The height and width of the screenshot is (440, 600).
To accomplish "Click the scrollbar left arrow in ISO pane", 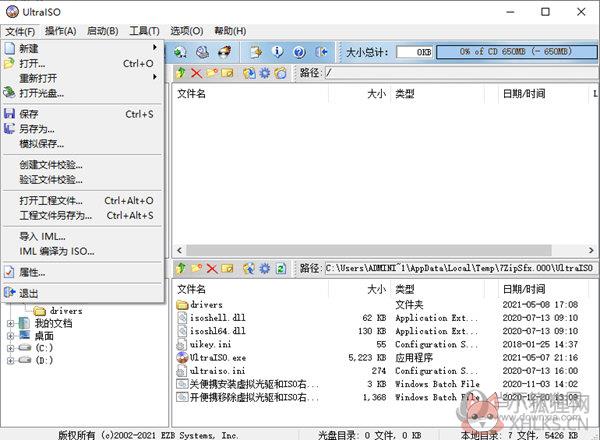I will coord(179,250).
